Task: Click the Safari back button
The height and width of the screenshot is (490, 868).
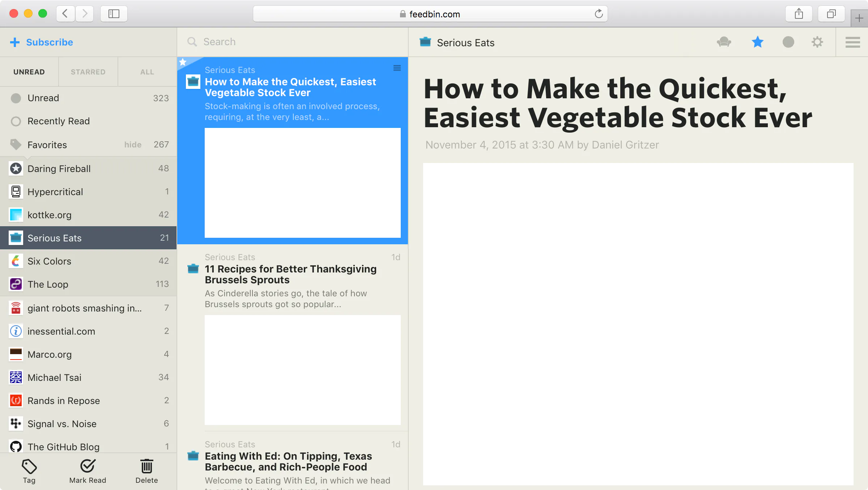Action: (65, 14)
